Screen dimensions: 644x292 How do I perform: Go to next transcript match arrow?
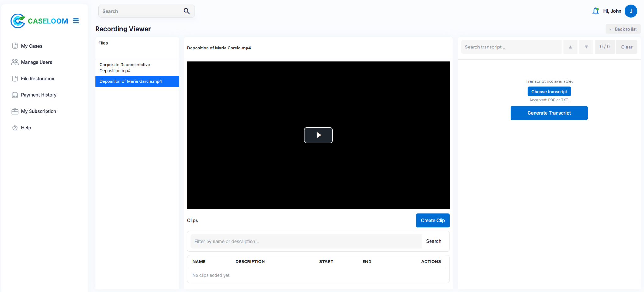point(586,47)
